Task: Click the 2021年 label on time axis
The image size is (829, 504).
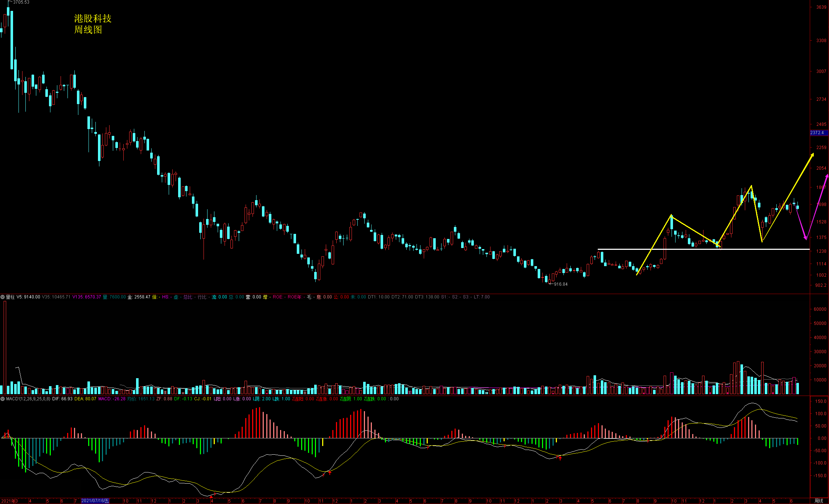Action: pos(8,501)
